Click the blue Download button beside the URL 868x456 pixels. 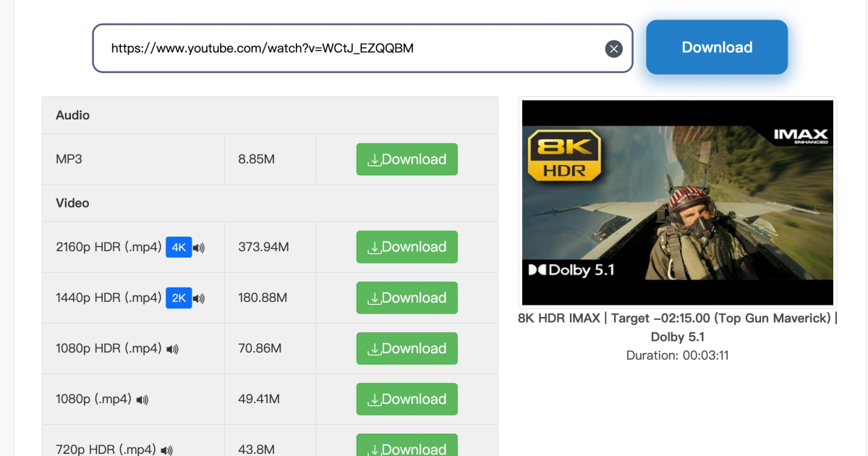coord(717,47)
